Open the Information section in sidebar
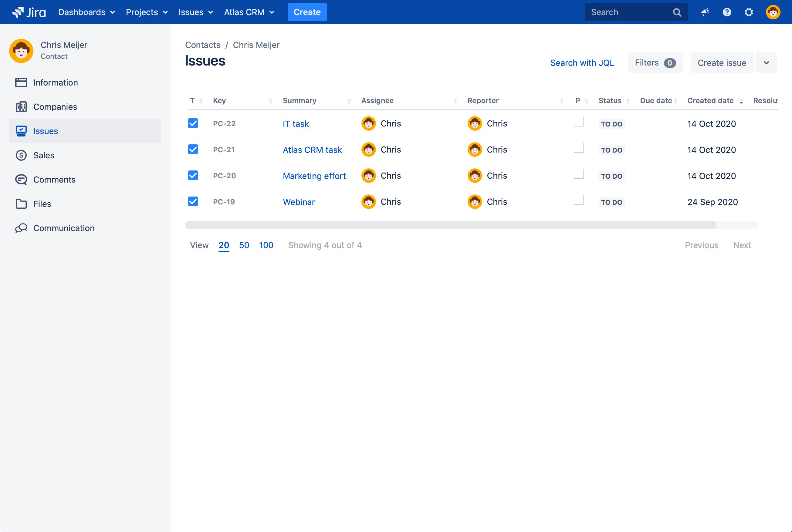 [55, 82]
